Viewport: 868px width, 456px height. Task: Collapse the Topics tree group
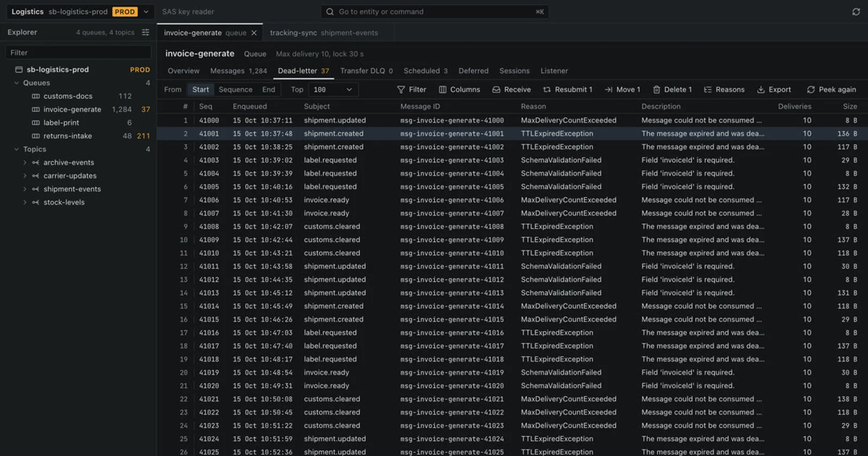[x=16, y=149]
